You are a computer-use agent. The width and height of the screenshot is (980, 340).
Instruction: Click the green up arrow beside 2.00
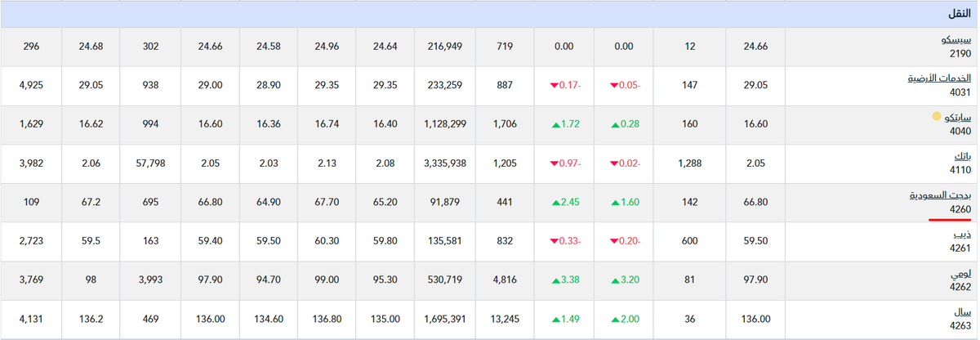coord(614,320)
